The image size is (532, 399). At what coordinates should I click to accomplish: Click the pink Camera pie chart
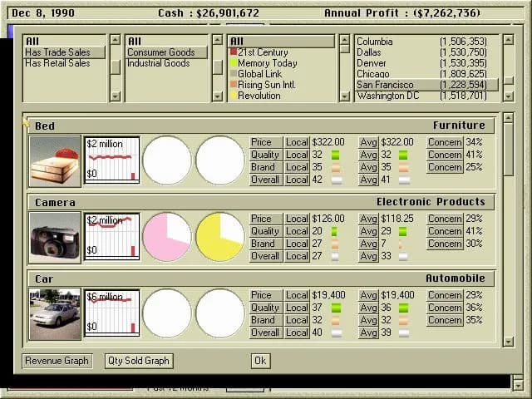(x=167, y=237)
